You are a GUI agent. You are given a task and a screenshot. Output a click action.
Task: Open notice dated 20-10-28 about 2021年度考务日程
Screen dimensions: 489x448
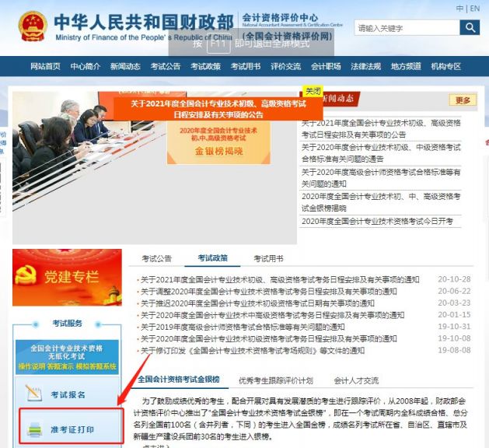[x=280, y=279]
